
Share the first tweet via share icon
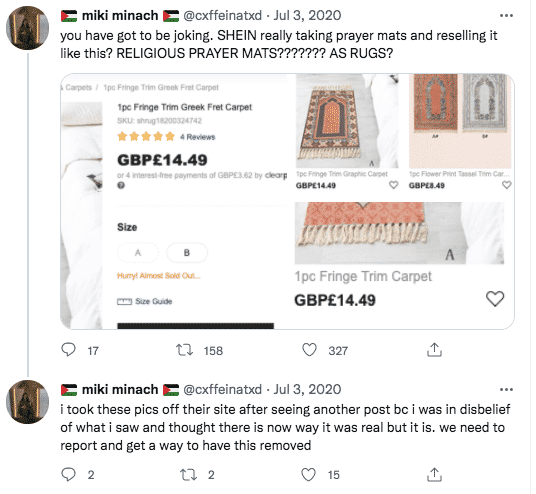point(434,350)
